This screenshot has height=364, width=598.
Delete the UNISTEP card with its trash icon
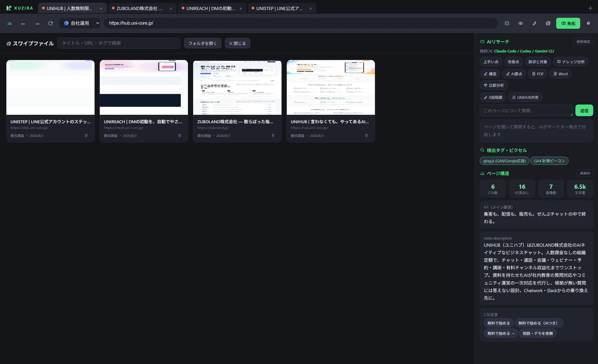tap(86, 136)
